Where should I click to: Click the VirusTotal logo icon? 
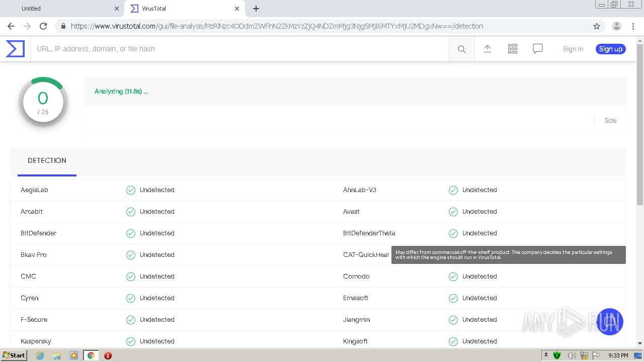point(15,49)
